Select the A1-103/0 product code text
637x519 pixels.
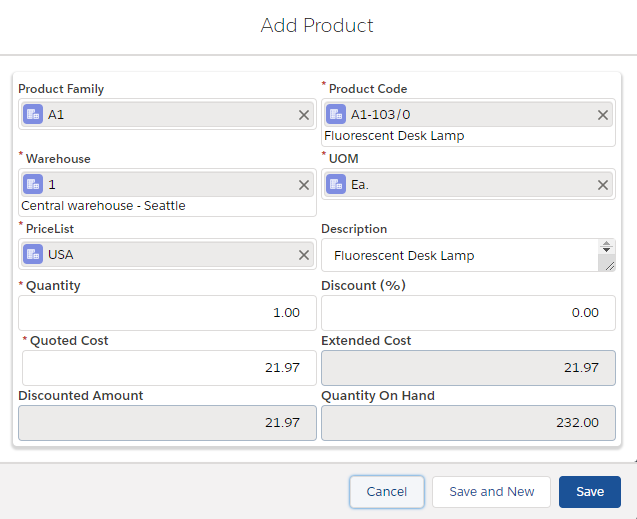381,115
